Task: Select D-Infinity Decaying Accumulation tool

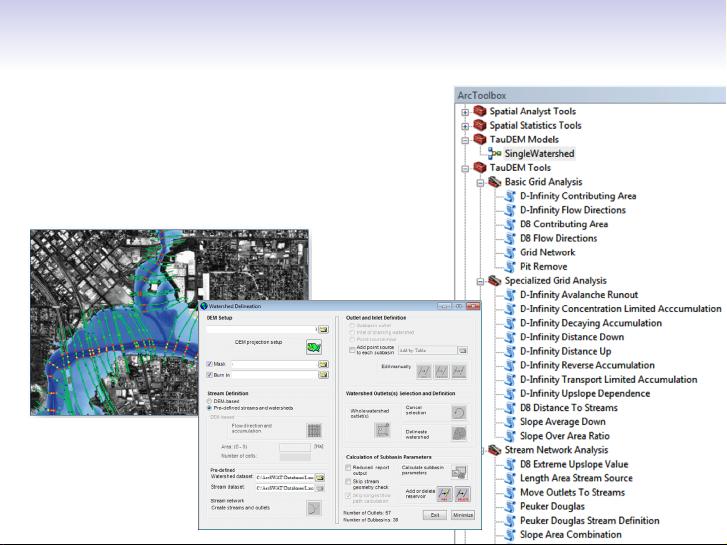Action: [591, 323]
